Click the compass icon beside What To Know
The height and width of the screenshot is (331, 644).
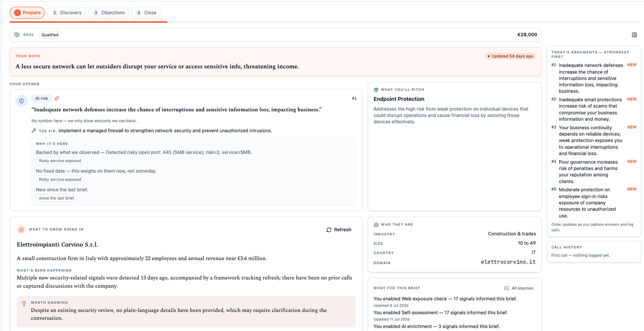click(22, 230)
